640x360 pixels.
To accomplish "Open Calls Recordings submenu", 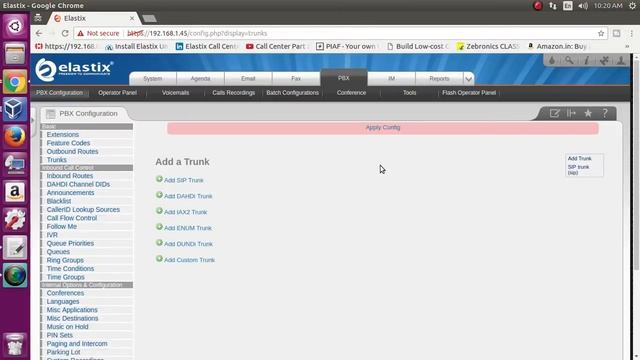I will [x=233, y=93].
